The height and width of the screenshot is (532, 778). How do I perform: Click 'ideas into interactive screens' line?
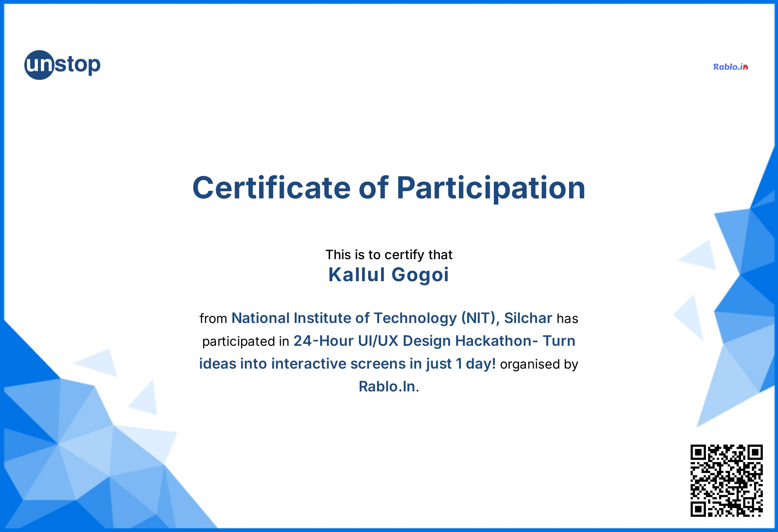302,364
